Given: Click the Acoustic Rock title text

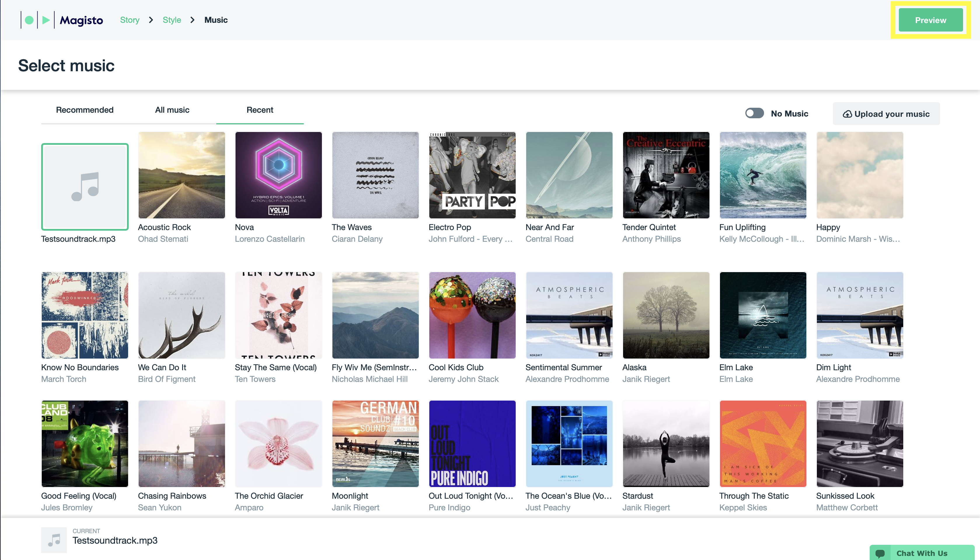Looking at the screenshot, I should 164,227.
